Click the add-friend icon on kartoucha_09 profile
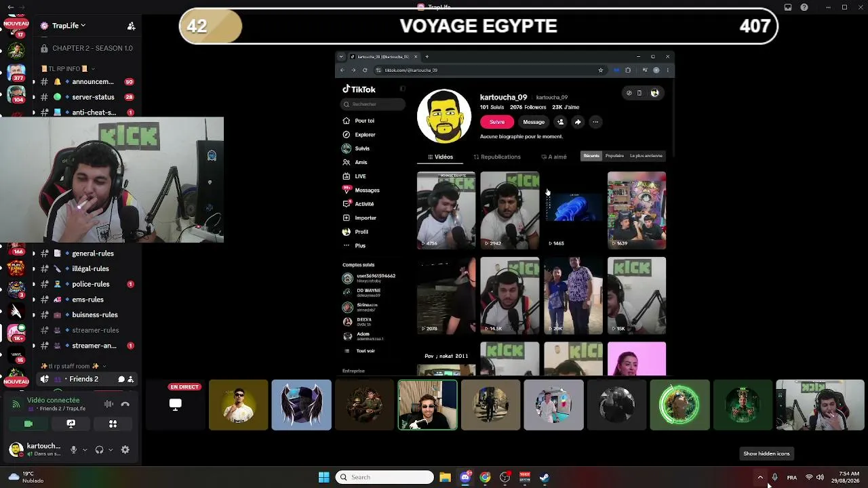This screenshot has width=868, height=488. click(x=560, y=122)
